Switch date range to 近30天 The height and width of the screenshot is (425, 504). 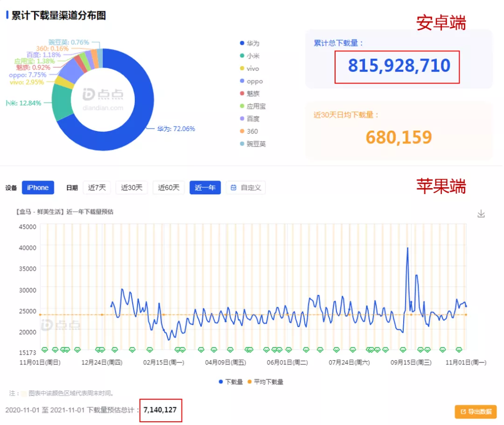(x=132, y=188)
